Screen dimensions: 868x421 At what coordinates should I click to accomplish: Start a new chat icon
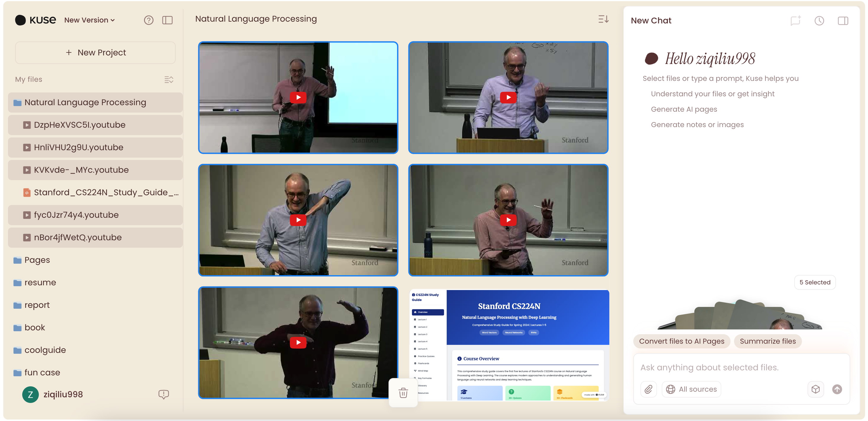point(796,20)
